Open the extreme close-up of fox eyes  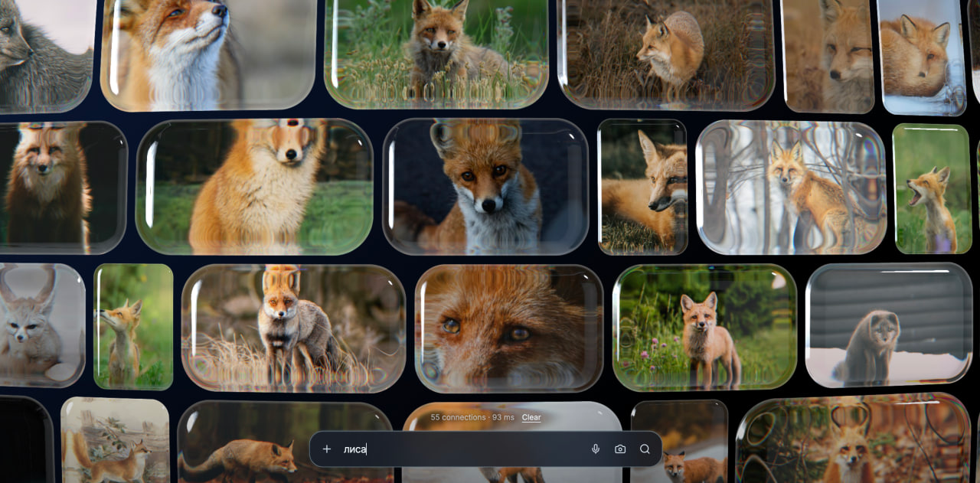pyautogui.click(x=509, y=328)
